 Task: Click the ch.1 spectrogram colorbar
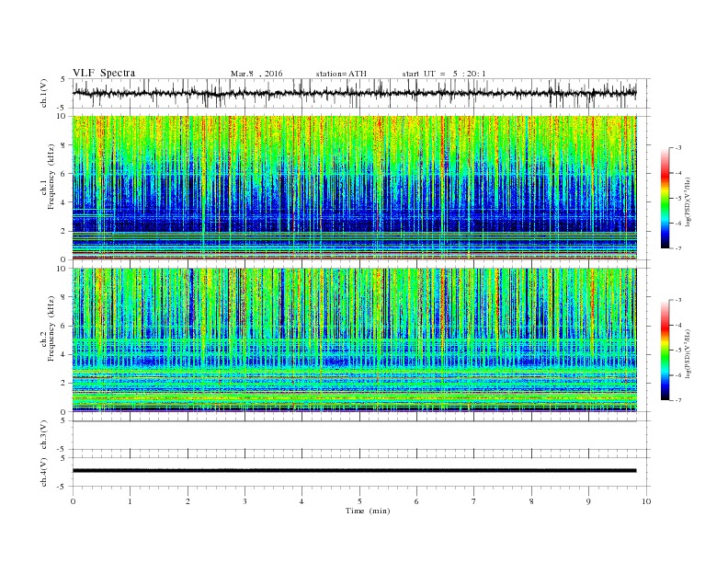(665, 198)
